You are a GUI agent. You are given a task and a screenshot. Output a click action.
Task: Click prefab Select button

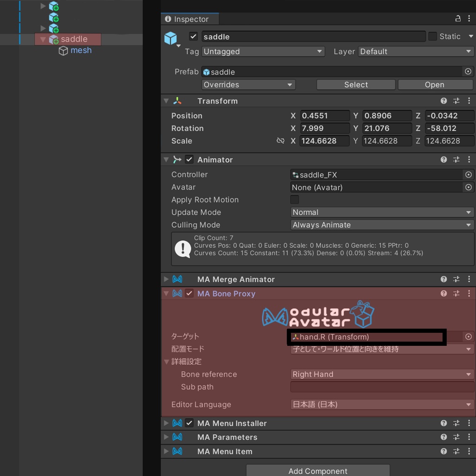pos(356,85)
